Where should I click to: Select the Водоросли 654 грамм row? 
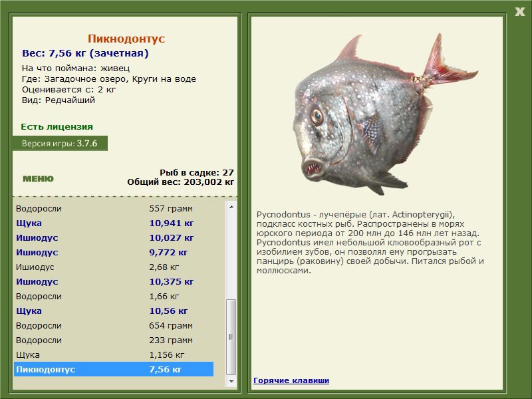114,325
